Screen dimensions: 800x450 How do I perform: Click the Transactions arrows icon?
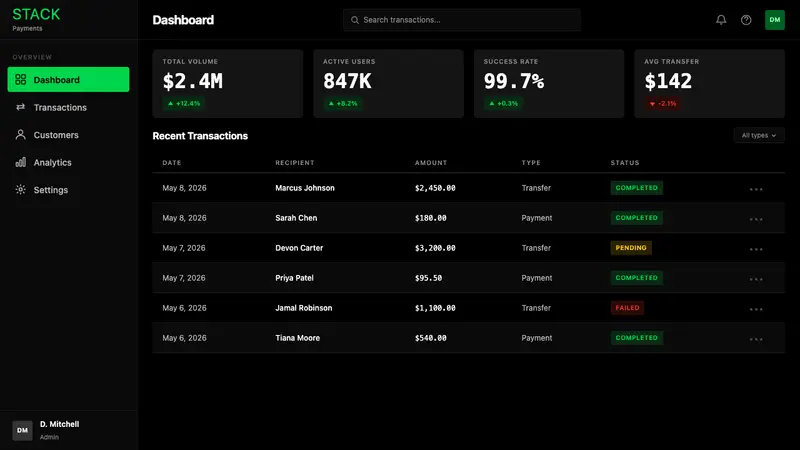point(20,107)
